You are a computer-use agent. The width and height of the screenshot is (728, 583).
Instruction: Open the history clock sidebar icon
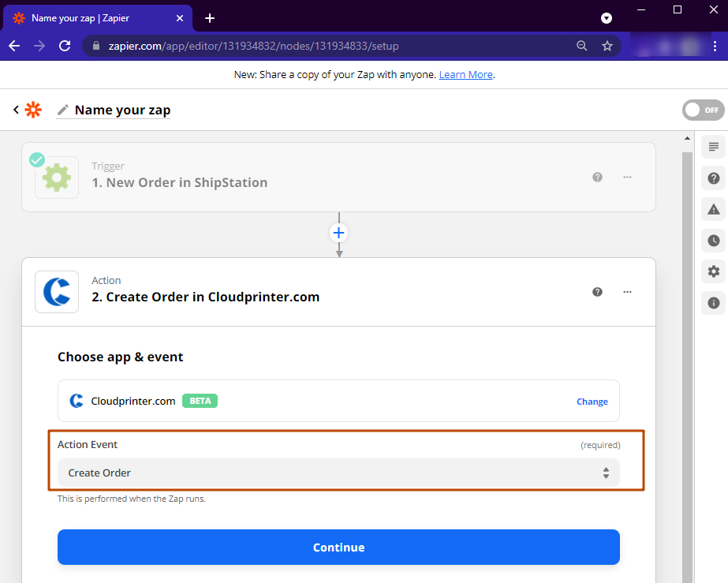(714, 241)
